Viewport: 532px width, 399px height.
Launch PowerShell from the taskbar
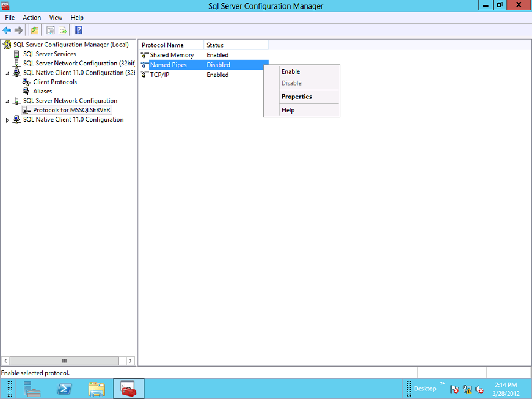click(x=65, y=389)
